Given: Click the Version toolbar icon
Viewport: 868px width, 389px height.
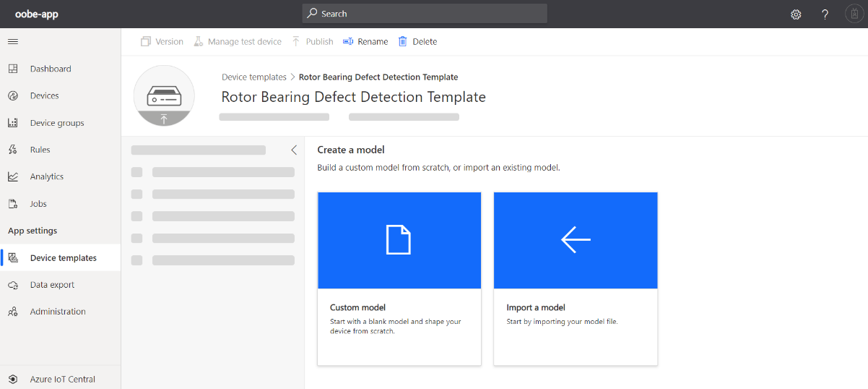Looking at the screenshot, I should click(x=146, y=42).
